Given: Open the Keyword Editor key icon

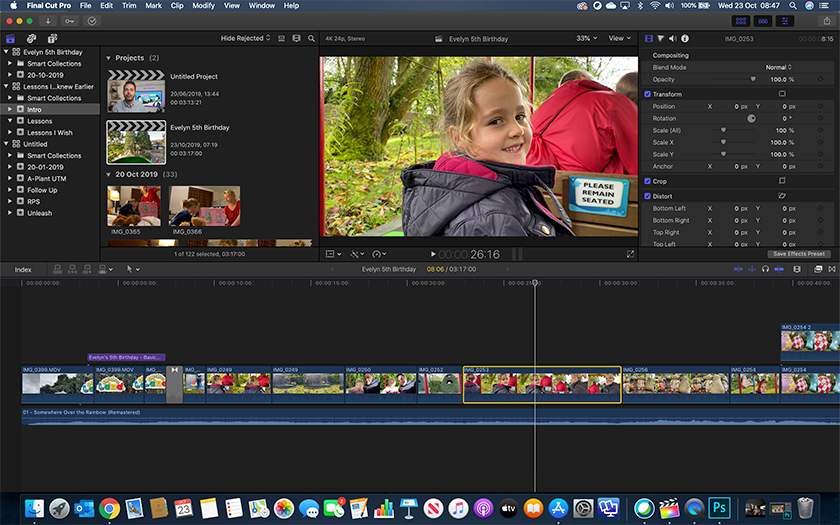Looking at the screenshot, I should tap(70, 20).
